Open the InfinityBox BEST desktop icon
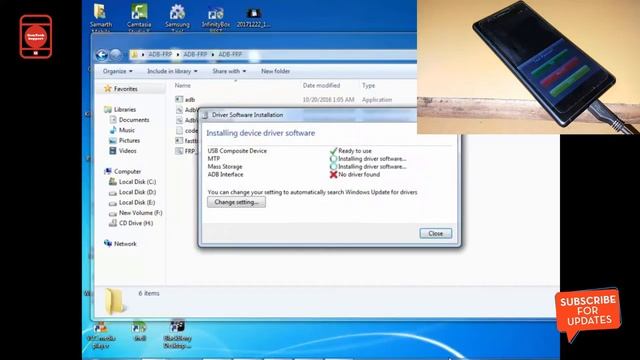Image resolution: width=640 pixels, height=360 pixels. coord(216,13)
